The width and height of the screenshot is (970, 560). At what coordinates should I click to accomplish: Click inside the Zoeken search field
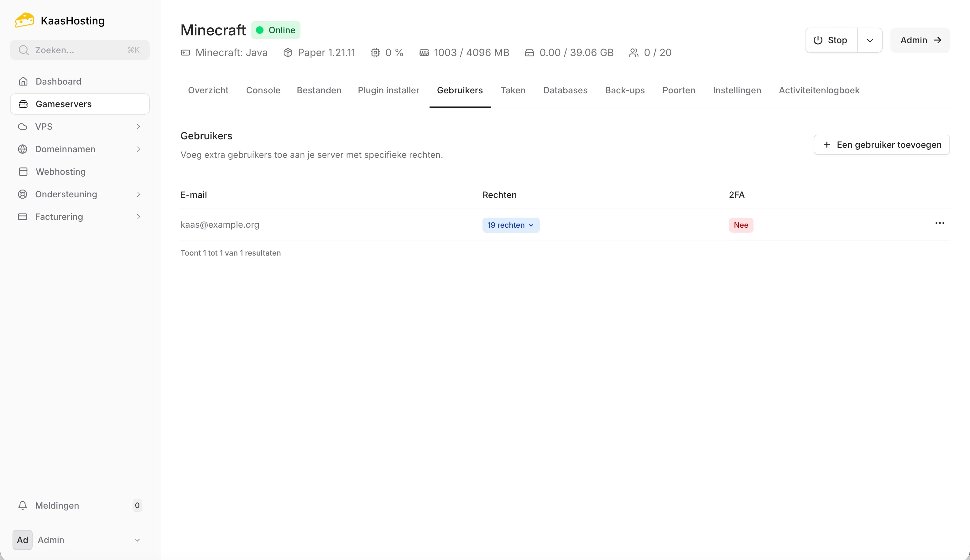[x=77, y=49]
